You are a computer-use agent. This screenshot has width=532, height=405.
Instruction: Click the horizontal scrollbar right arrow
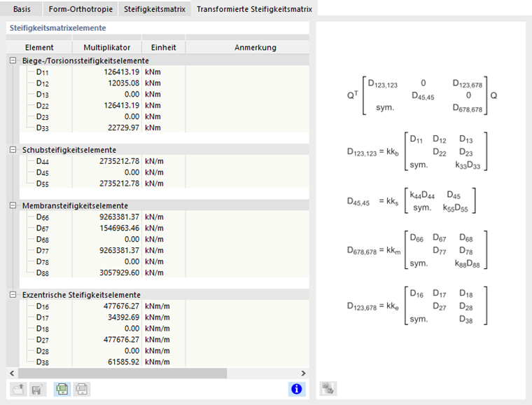303,373
